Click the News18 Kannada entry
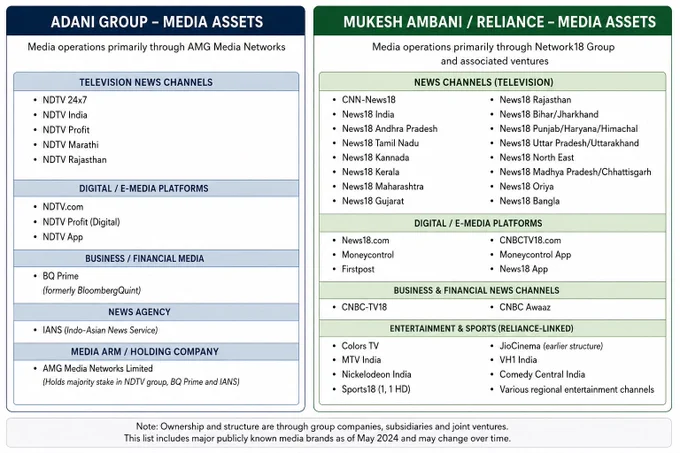This screenshot has width=680, height=453. click(375, 157)
